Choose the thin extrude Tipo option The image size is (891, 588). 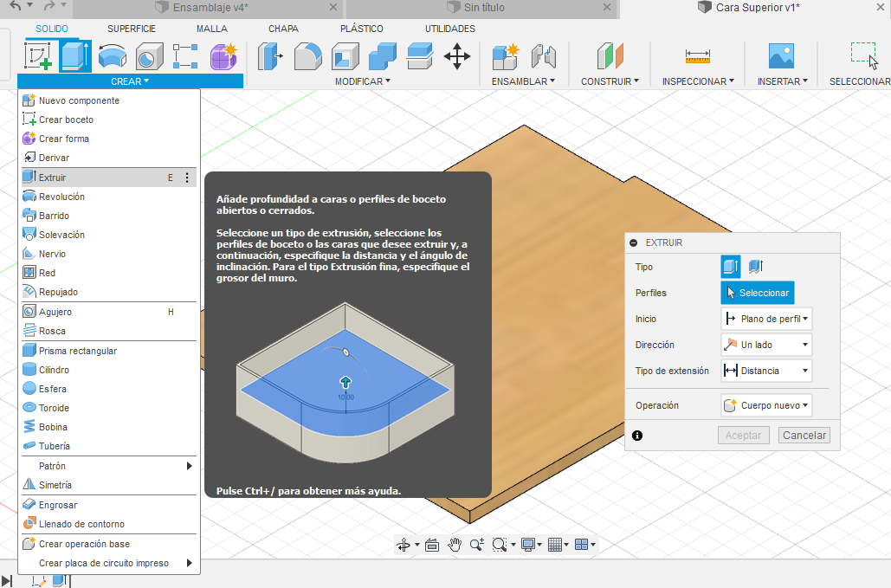755,267
